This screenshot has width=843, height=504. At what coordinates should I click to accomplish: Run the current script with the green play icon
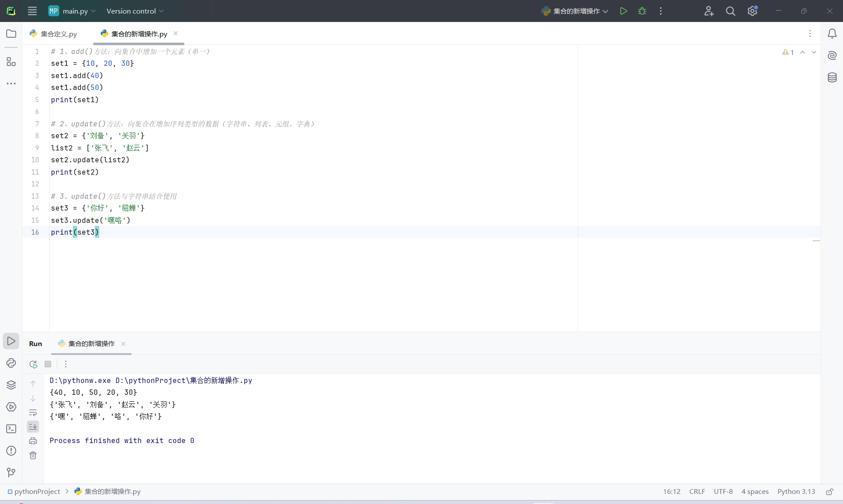tap(623, 11)
